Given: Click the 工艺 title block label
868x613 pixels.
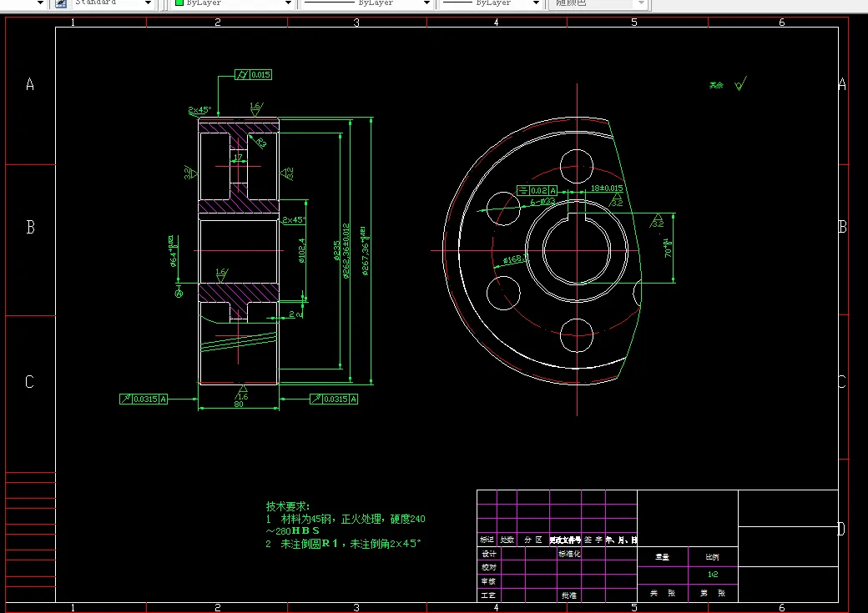Looking at the screenshot, I should pyautogui.click(x=489, y=595).
